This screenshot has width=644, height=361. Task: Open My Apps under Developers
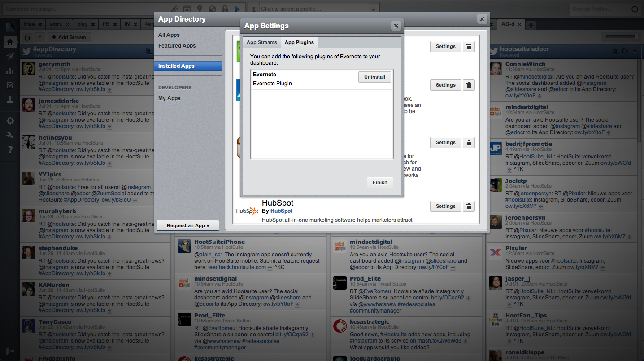pyautogui.click(x=170, y=98)
